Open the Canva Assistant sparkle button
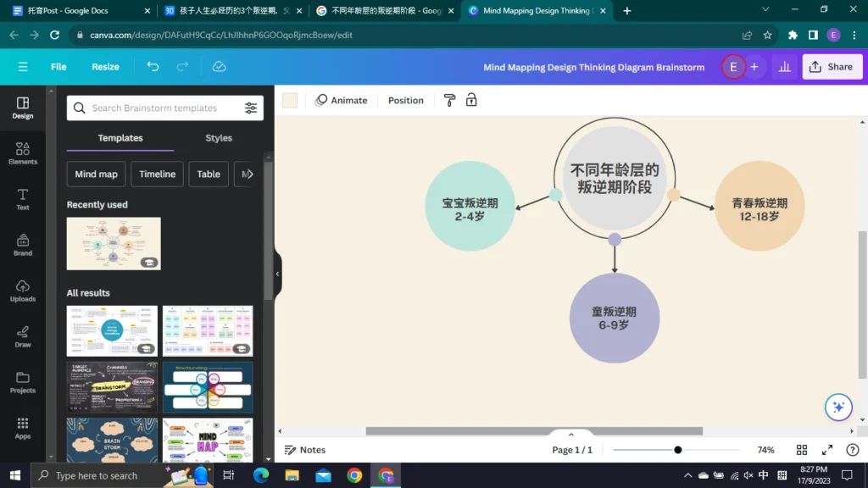868x488 pixels. point(838,407)
